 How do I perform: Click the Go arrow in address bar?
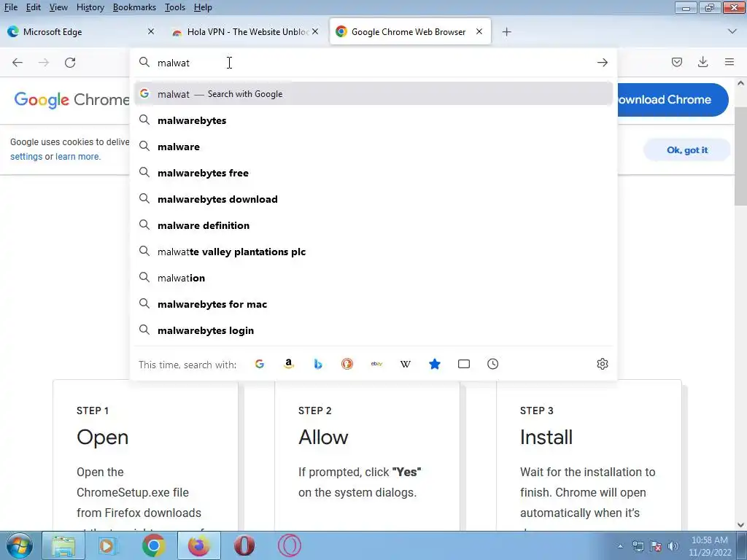coord(602,63)
